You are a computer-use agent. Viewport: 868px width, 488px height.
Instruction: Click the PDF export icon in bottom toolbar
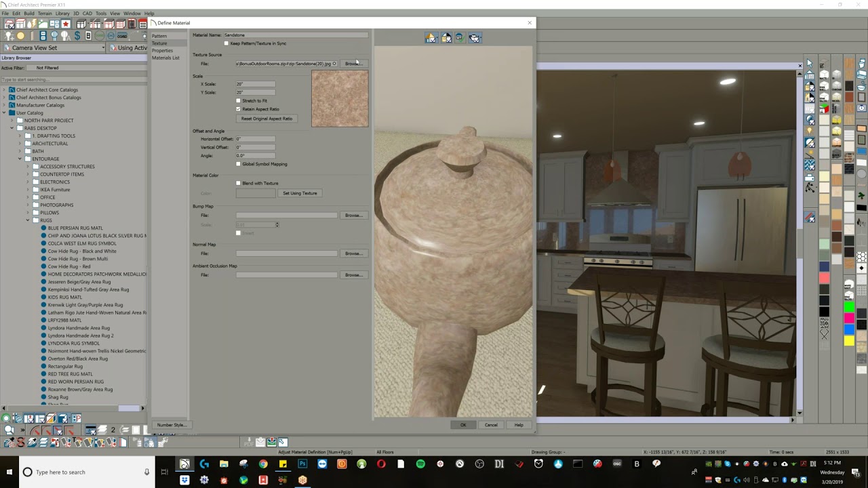(249, 442)
